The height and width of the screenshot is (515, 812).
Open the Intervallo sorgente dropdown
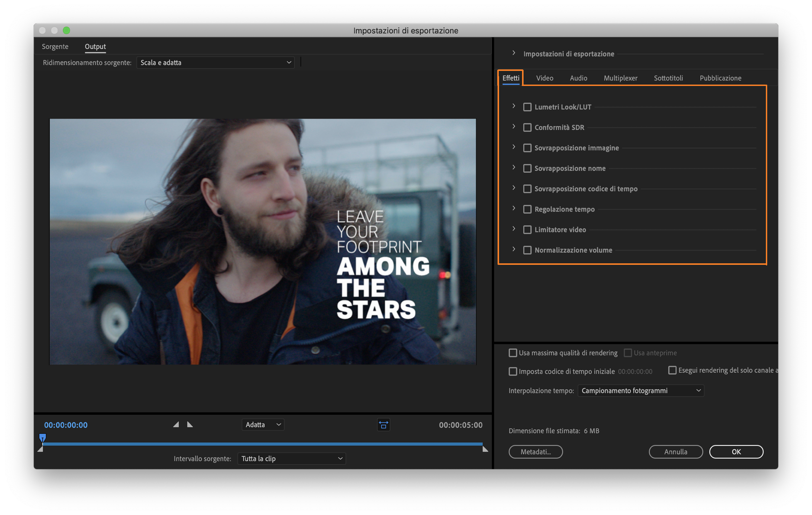click(291, 459)
